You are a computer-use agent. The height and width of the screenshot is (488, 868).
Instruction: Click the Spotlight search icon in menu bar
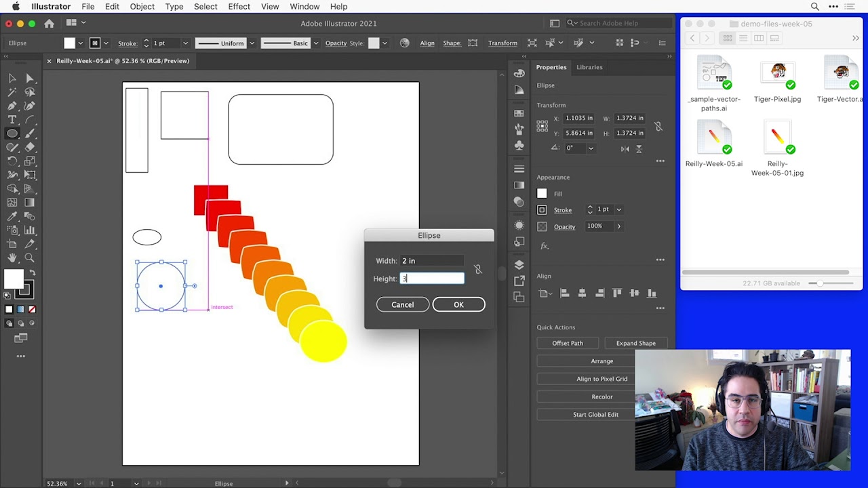pyautogui.click(x=815, y=6)
